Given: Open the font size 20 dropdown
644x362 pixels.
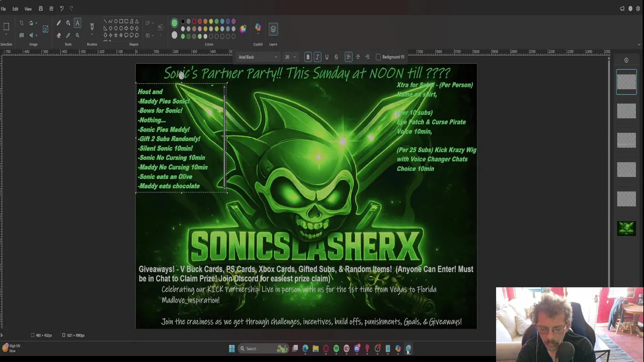Looking at the screenshot, I should (x=290, y=57).
